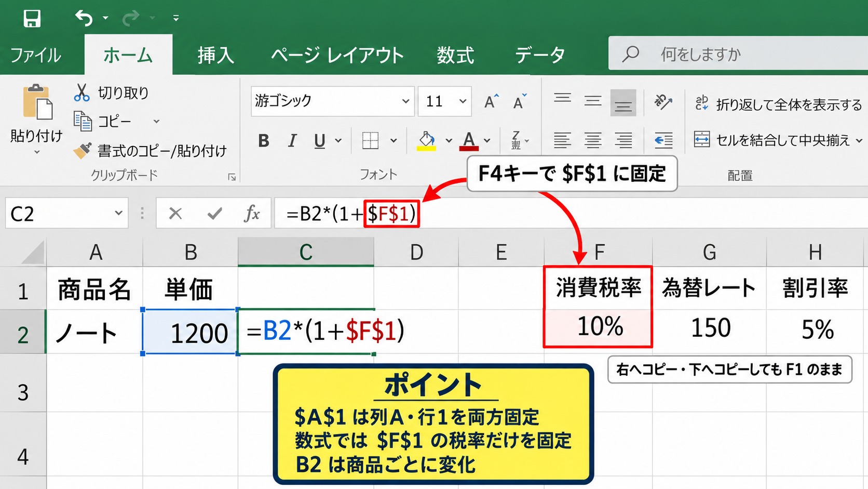The width and height of the screenshot is (868, 489).
Task: Click the text orientation icon
Action: click(663, 102)
